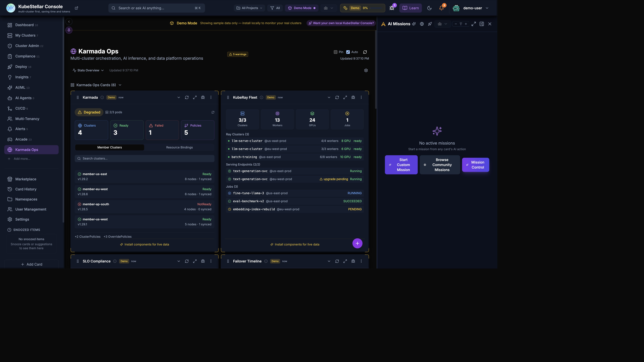This screenshot has width=644, height=362.
Task: Refresh the Karmada card
Action: tap(187, 97)
